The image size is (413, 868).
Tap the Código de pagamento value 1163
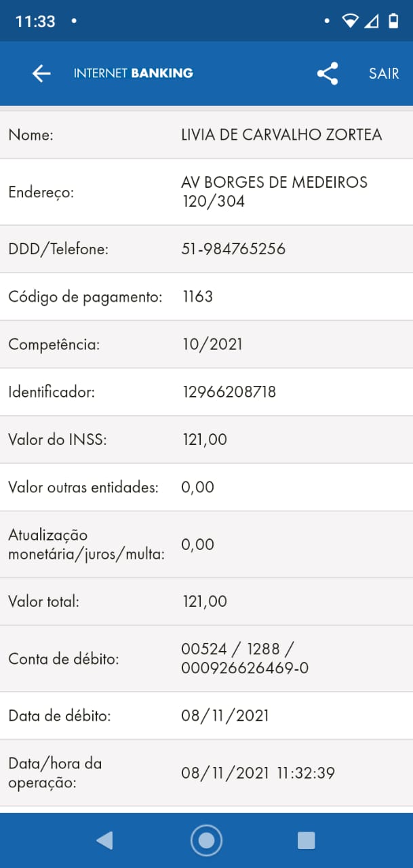(x=197, y=297)
